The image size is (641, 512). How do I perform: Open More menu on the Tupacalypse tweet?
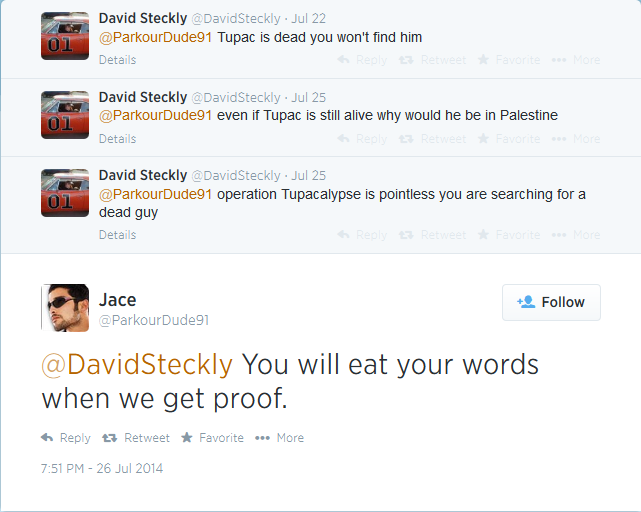576,235
